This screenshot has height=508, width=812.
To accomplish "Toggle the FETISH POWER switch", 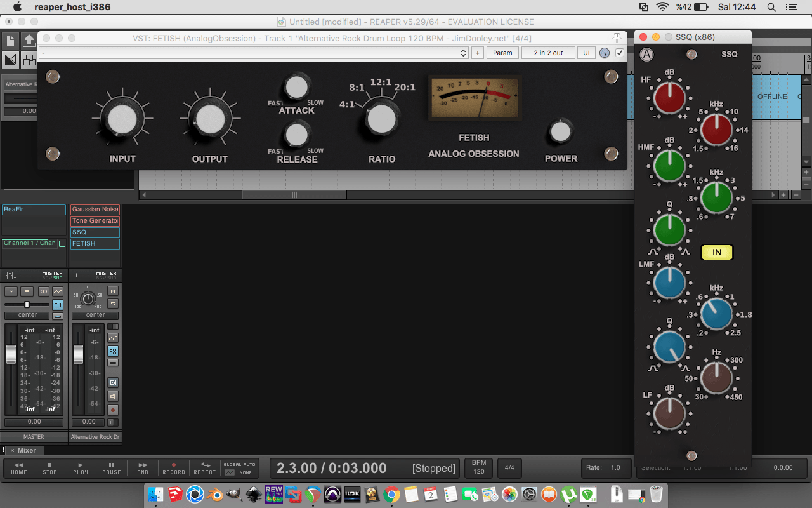I will pos(560,131).
